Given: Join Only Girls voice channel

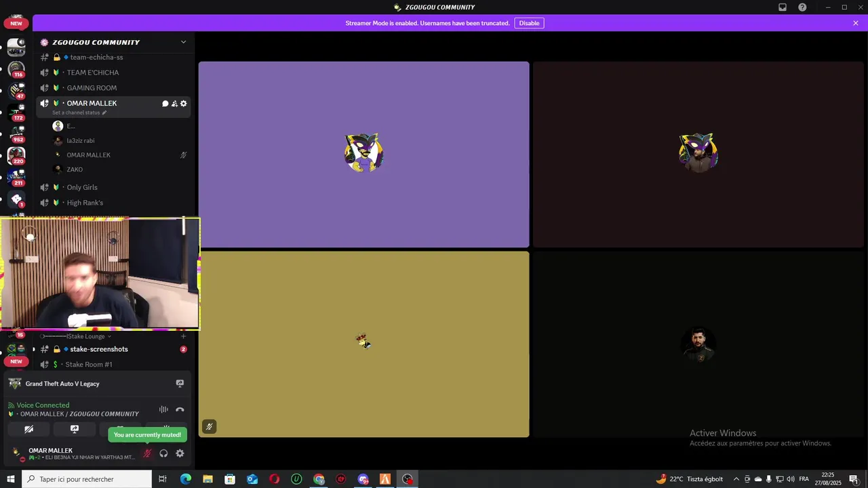Looking at the screenshot, I should 113,187.
